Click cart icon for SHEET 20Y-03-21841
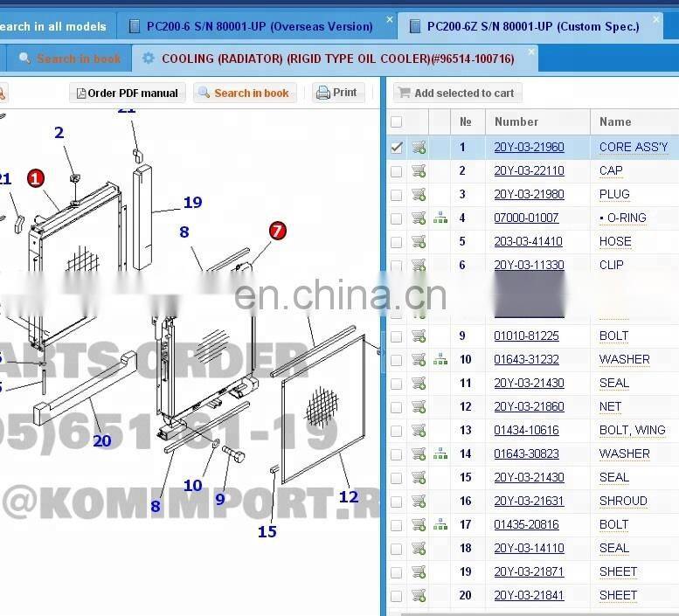Viewport: 679px width, 616px height. point(419,595)
